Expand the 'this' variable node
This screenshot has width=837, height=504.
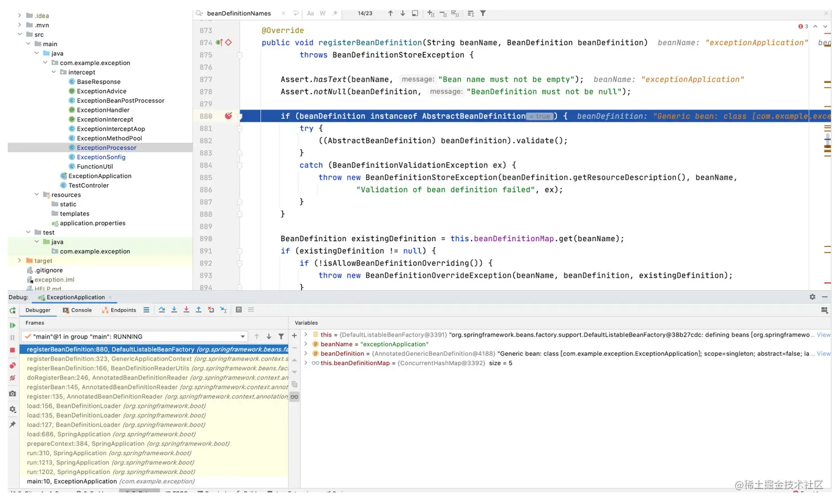(x=306, y=335)
